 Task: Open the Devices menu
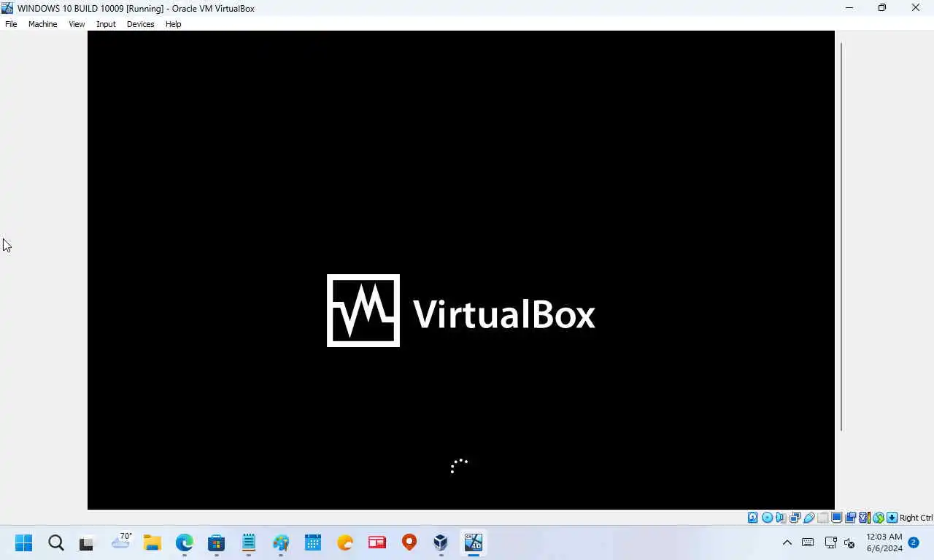coord(140,24)
